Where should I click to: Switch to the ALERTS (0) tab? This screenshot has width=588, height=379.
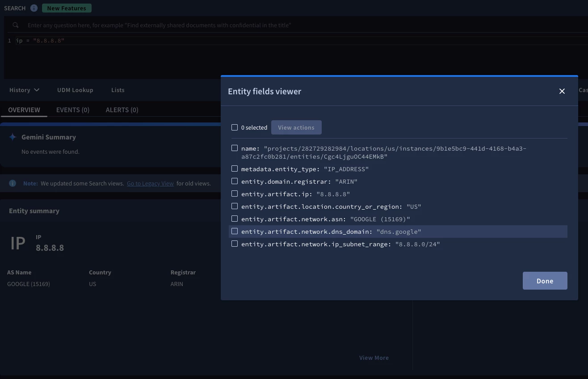click(122, 109)
